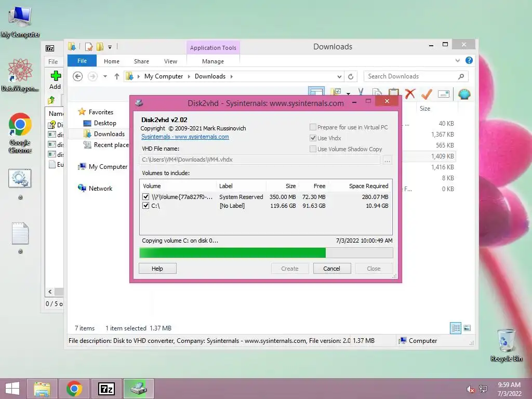Screen dimensions: 532x399
Task: Select Downloads in navigation pane
Action: pyautogui.click(x=109, y=134)
